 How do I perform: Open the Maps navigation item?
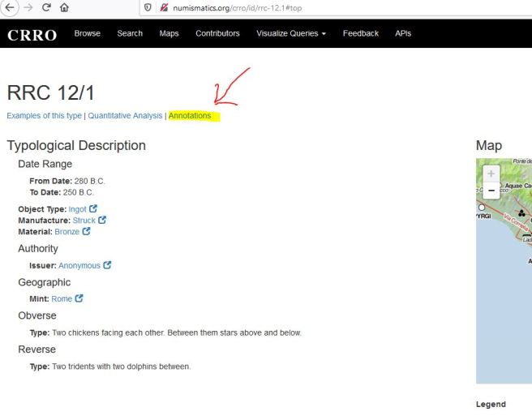click(169, 33)
